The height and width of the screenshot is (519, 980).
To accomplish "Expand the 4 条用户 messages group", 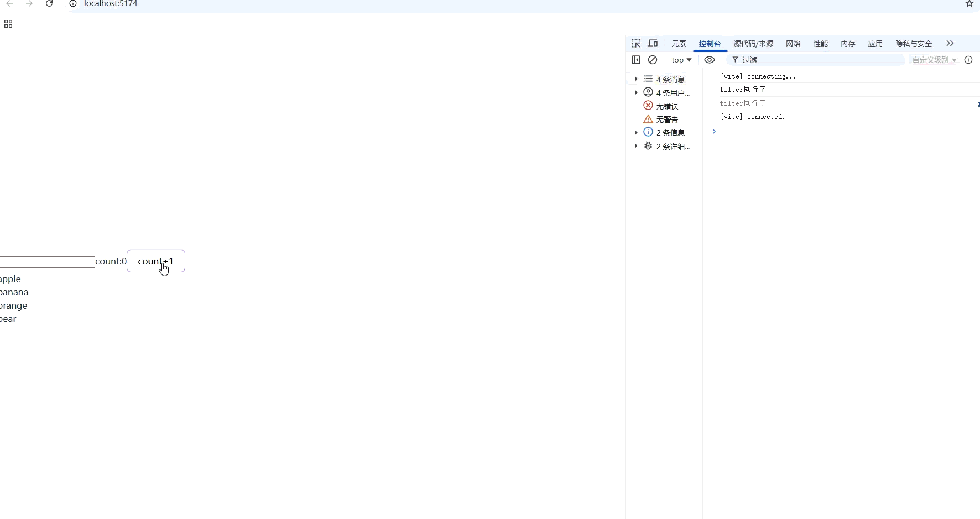I will tap(636, 92).
